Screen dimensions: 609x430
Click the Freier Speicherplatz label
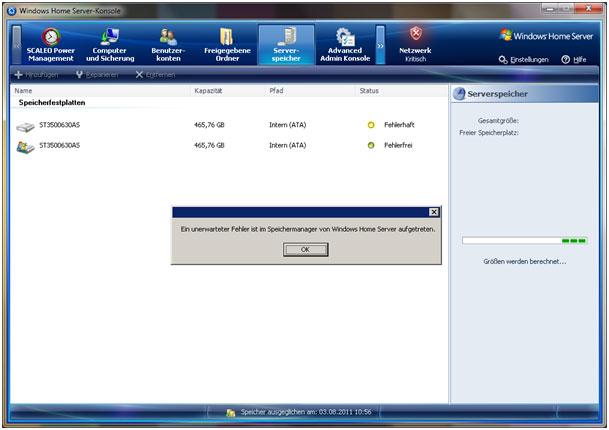[x=489, y=133]
